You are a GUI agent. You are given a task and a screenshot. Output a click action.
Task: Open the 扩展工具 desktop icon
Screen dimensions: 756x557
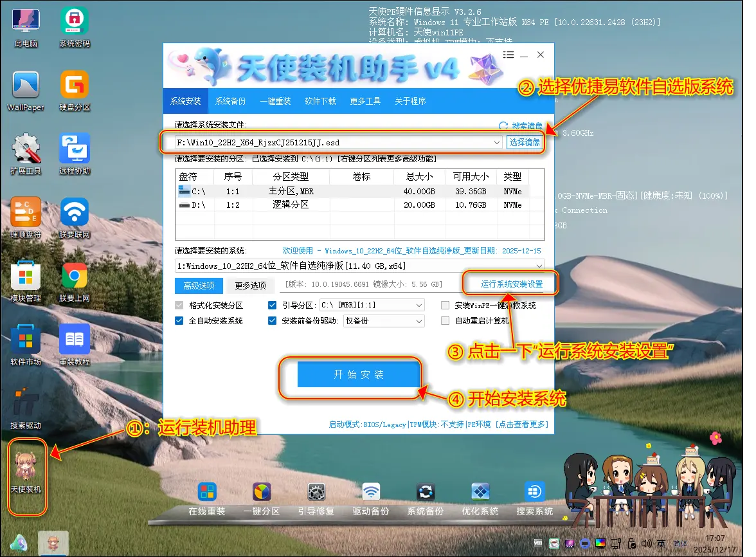click(x=26, y=155)
